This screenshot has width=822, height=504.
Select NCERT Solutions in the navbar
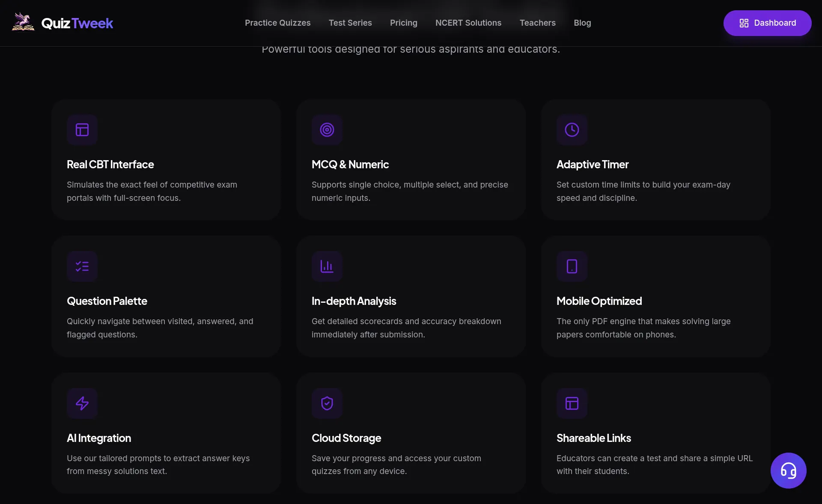coord(468,23)
